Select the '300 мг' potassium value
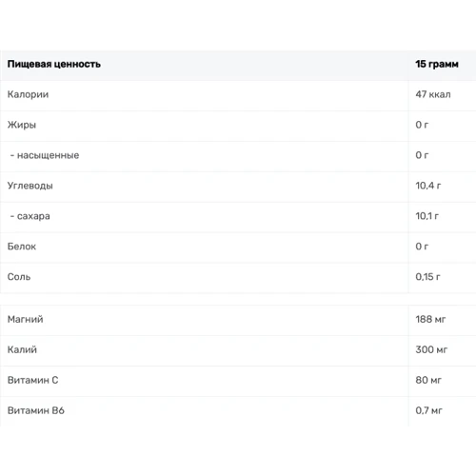The height and width of the screenshot is (476, 476). [431, 349]
